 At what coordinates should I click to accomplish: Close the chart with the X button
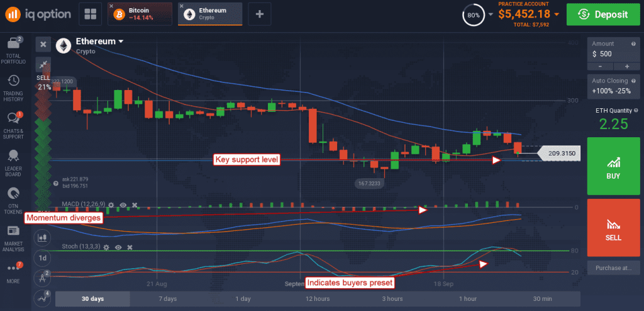43,45
